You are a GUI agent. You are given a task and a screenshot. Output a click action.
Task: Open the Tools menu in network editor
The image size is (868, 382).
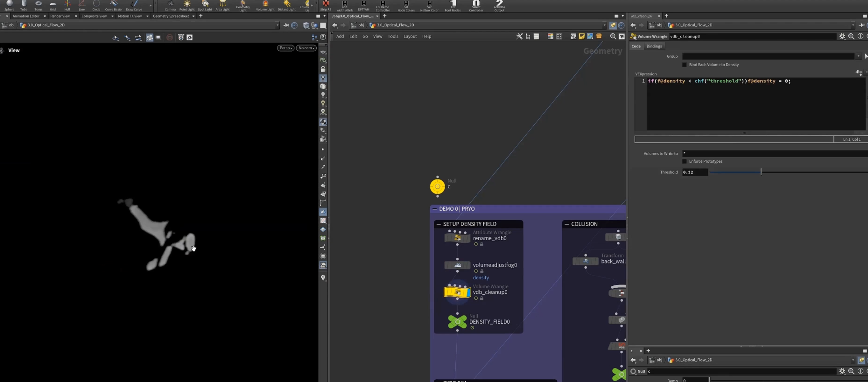pos(393,36)
